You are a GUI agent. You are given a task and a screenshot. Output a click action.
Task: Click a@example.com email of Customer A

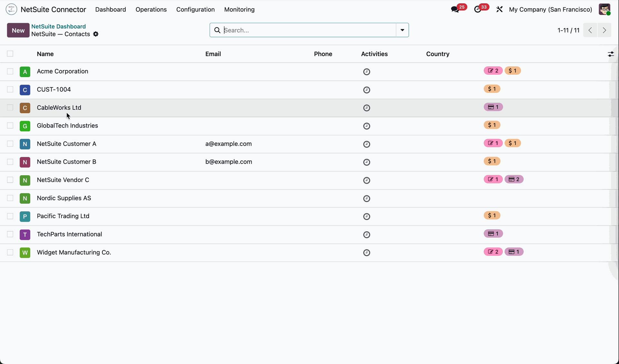(229, 144)
